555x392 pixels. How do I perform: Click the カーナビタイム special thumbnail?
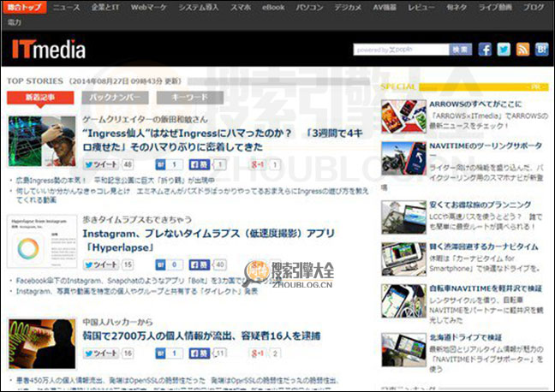[404, 259]
